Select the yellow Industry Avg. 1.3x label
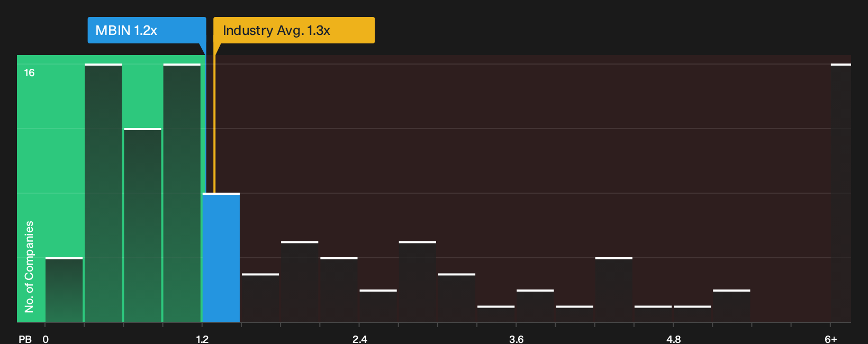The height and width of the screenshot is (344, 868). tap(294, 30)
